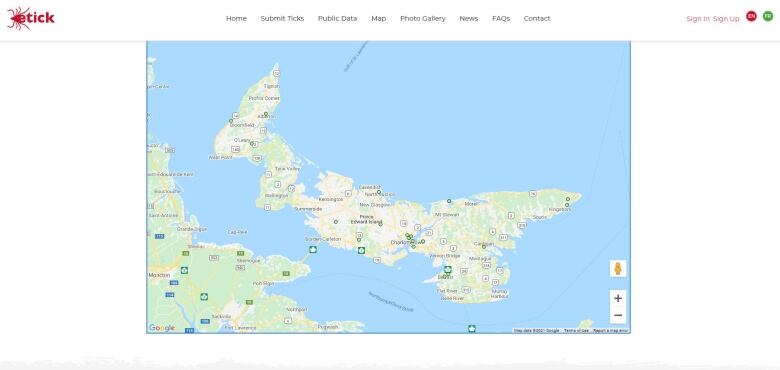This screenshot has height=370, width=780.
Task: Switch language with the red EN circle
Action: click(x=751, y=16)
